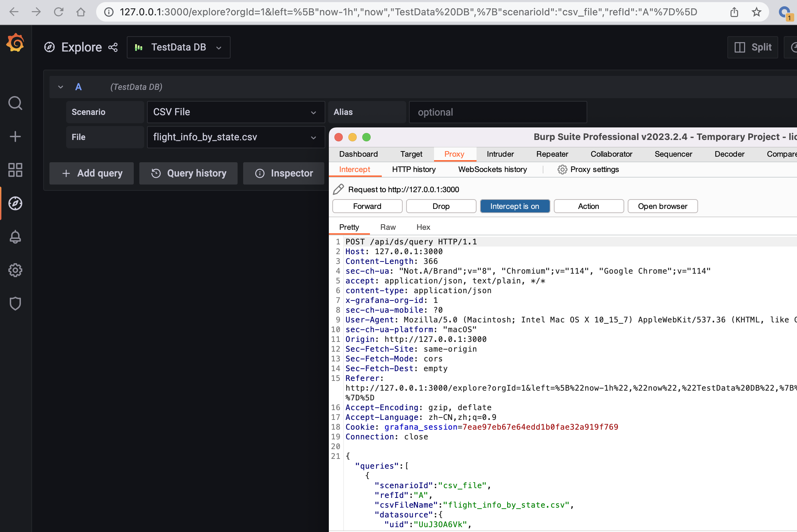Toggle Intercept is on
Screen dimensions: 797x532
515,206
